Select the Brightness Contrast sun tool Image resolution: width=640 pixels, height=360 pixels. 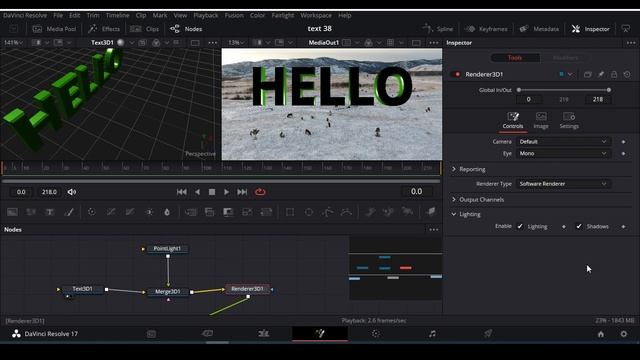pyautogui.click(x=149, y=212)
